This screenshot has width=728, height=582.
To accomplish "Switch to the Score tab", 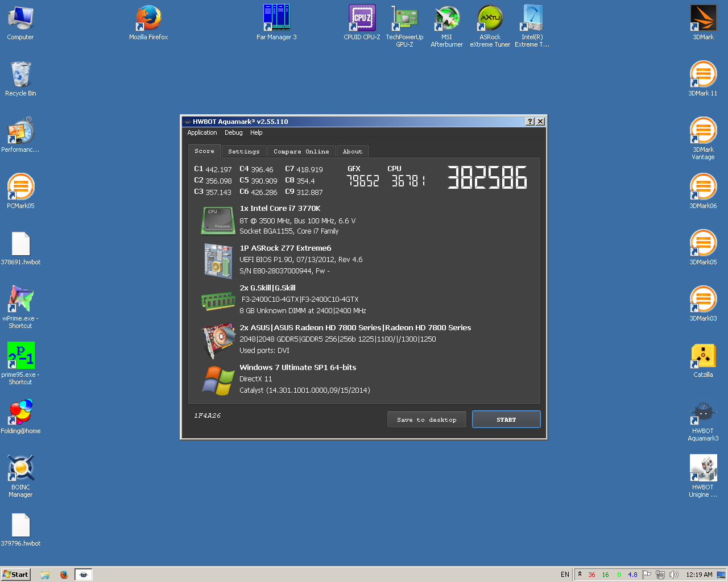I will click(204, 151).
